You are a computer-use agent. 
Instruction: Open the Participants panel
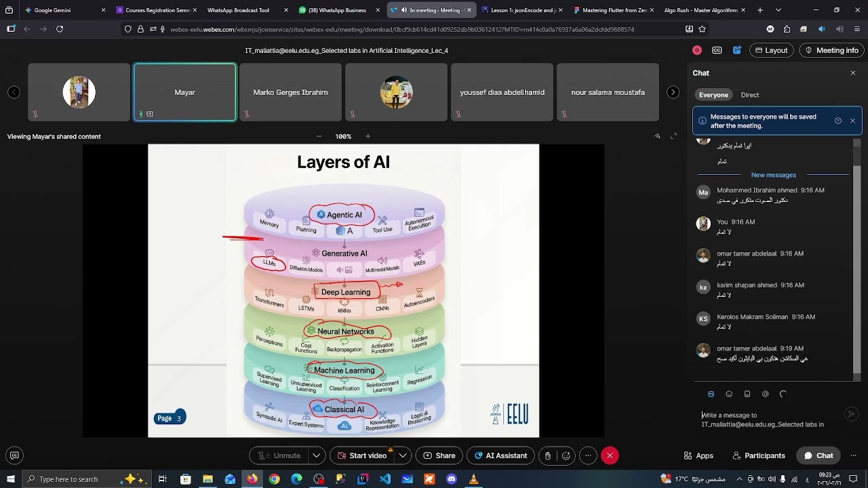pos(757,455)
